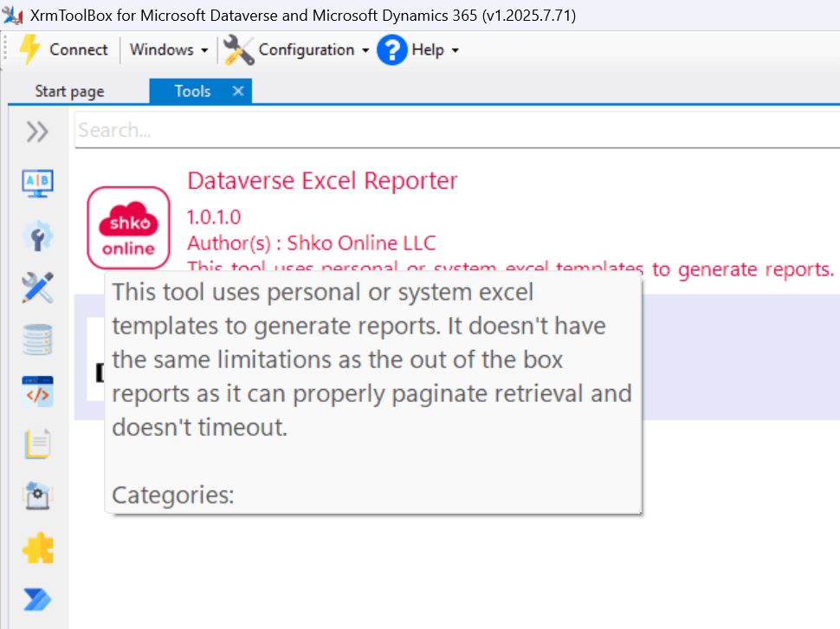The image size is (840, 629).
Task: Select the clipboard gear sidebar icon
Action: 37,496
